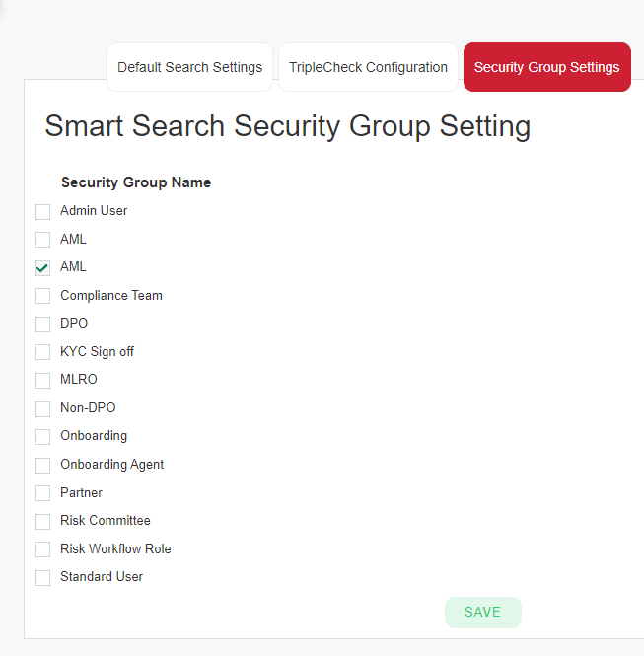644x656 pixels.
Task: Select the KYC Sign off checkbox
Action: click(42, 352)
